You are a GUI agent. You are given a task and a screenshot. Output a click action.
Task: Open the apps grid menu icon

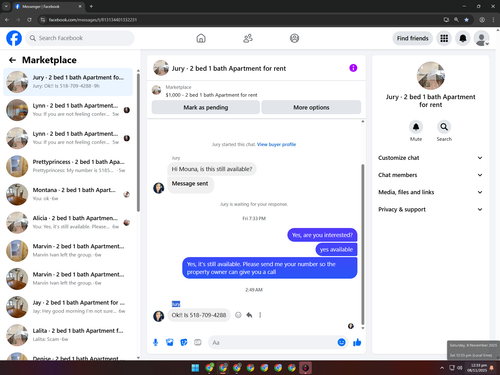coord(444,38)
